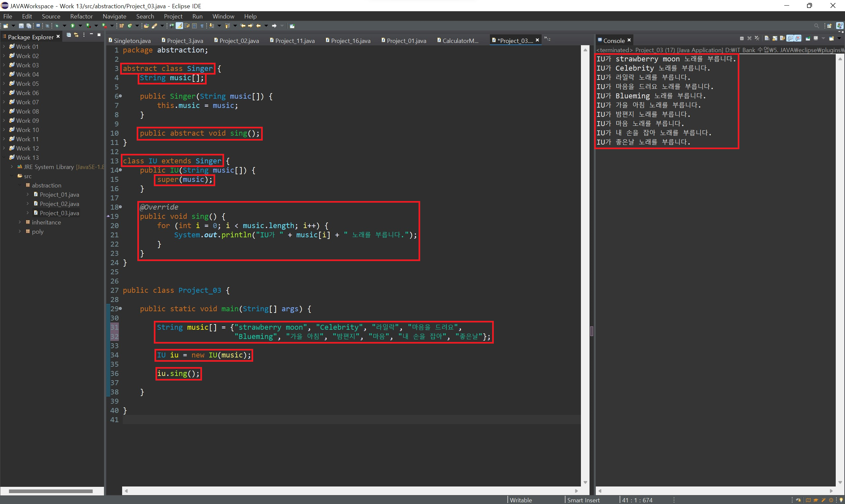Clear Console output icon

coord(767,38)
